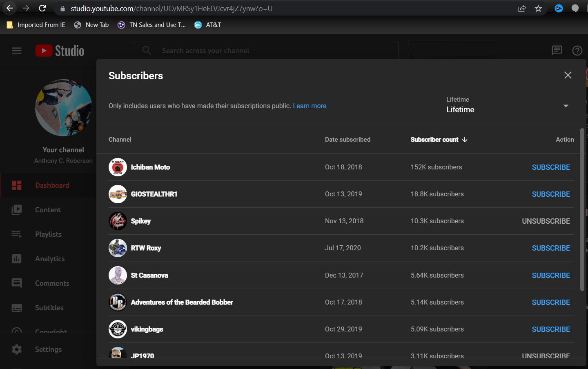Sort by Subscriber count column
The width and height of the screenshot is (588, 369).
click(439, 140)
